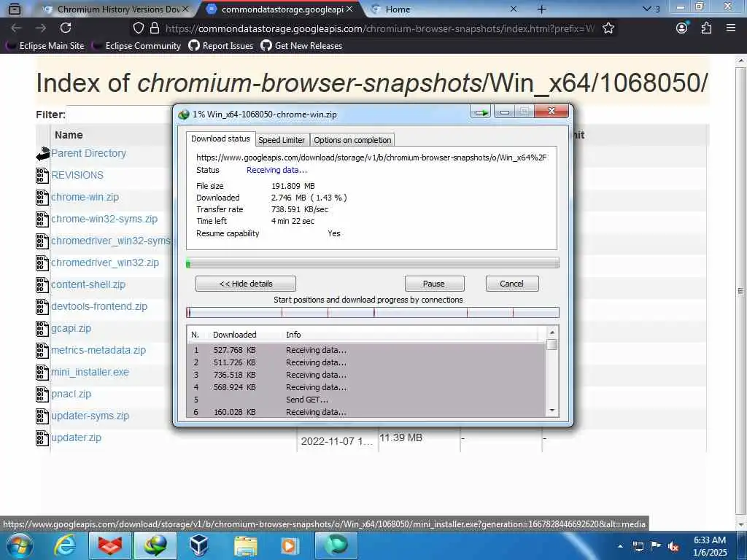Click folder icon beside Parent Directory
The image size is (747, 560).
click(x=42, y=153)
